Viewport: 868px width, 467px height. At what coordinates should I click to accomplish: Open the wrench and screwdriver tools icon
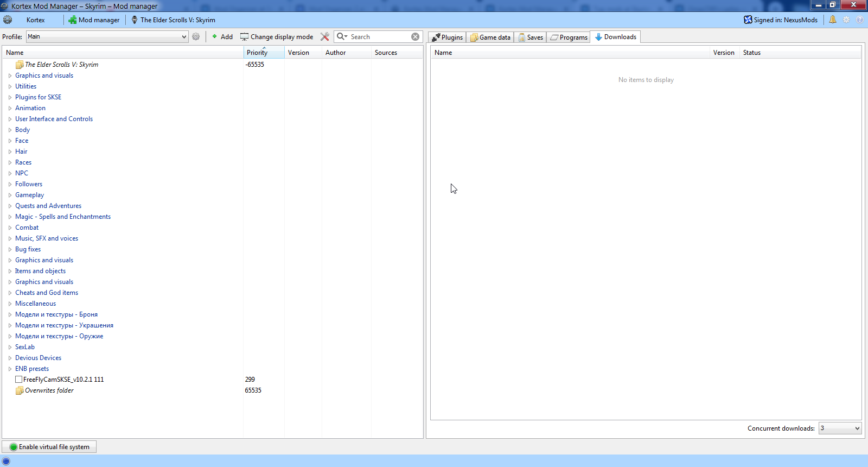click(325, 37)
